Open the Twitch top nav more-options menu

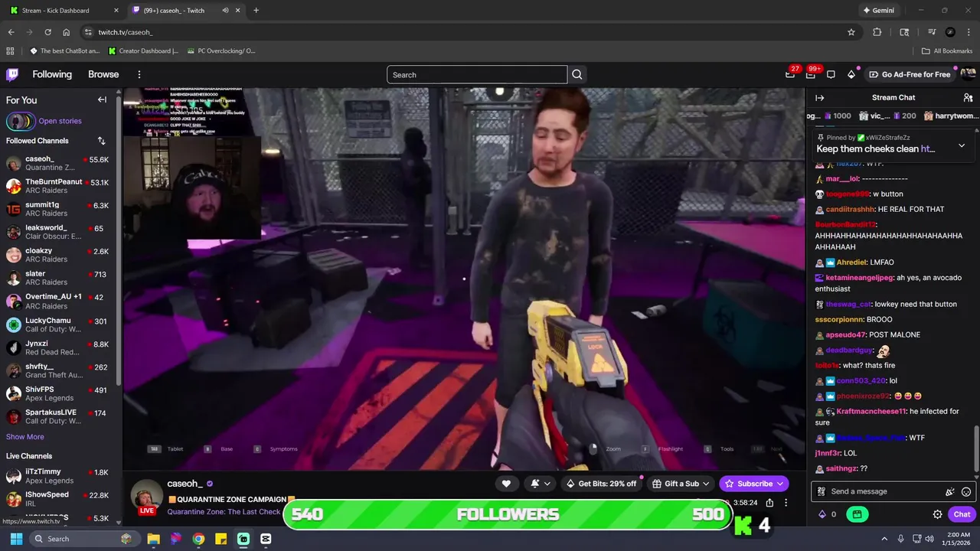point(139,74)
